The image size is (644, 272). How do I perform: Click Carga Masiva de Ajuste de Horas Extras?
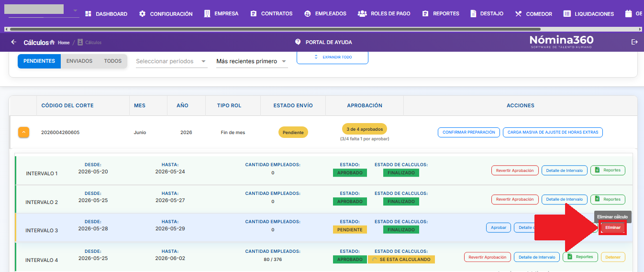point(553,132)
